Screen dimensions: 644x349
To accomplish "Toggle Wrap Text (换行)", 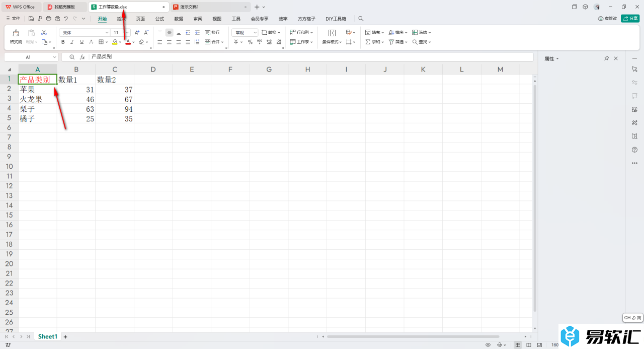I will 212,32.
